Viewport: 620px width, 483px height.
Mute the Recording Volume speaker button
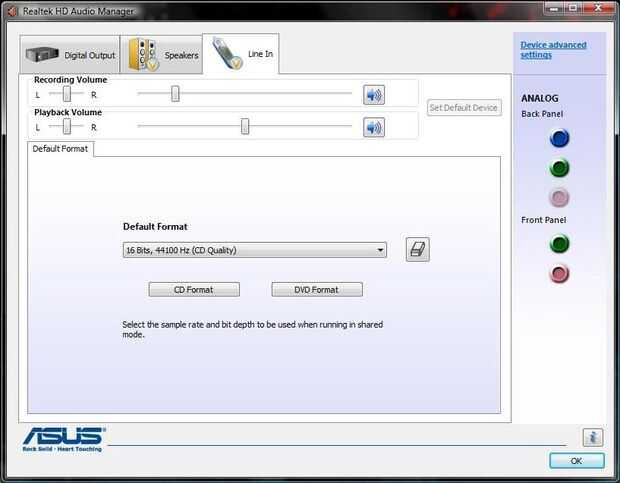tap(374, 95)
